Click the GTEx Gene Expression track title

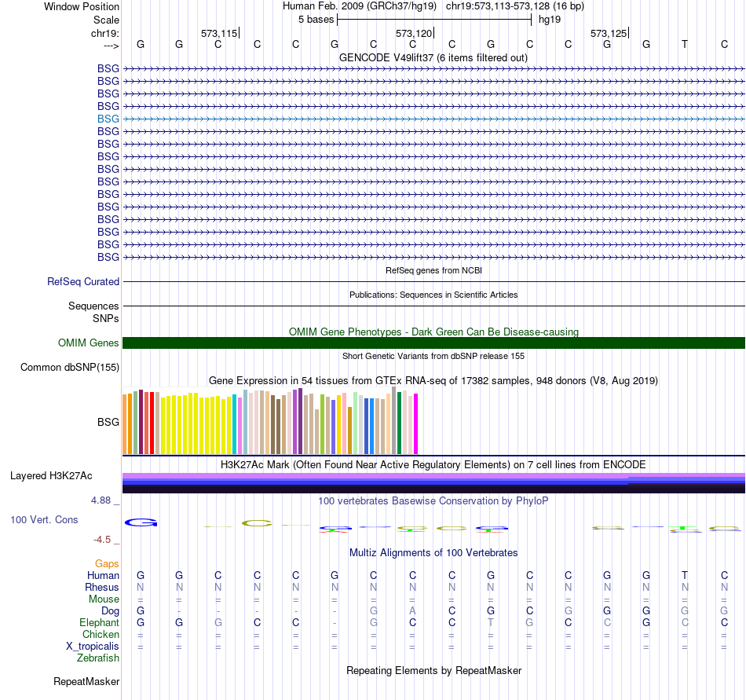click(433, 381)
